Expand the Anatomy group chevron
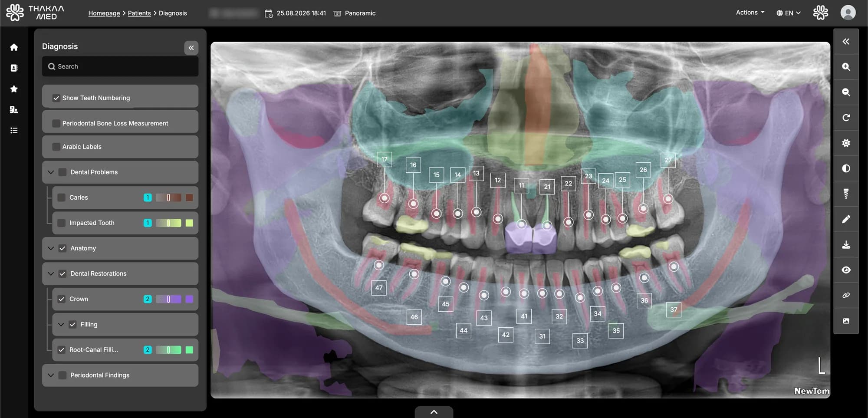Image resolution: width=868 pixels, height=418 pixels. click(x=51, y=248)
